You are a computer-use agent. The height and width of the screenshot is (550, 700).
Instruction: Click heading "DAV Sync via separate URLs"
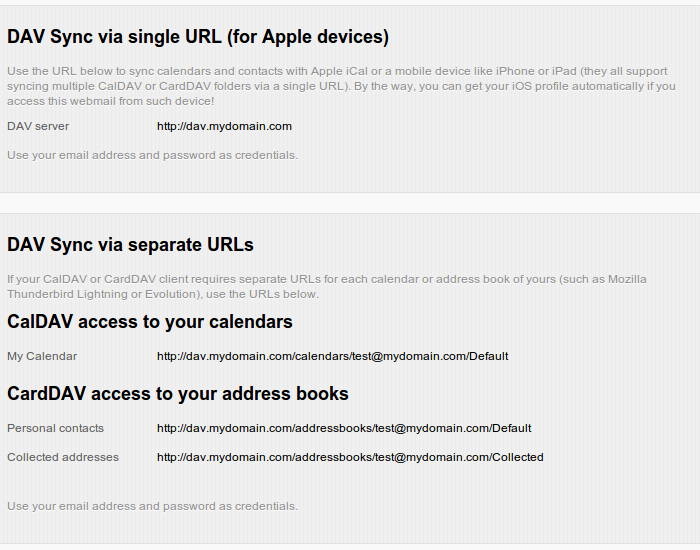(x=130, y=245)
